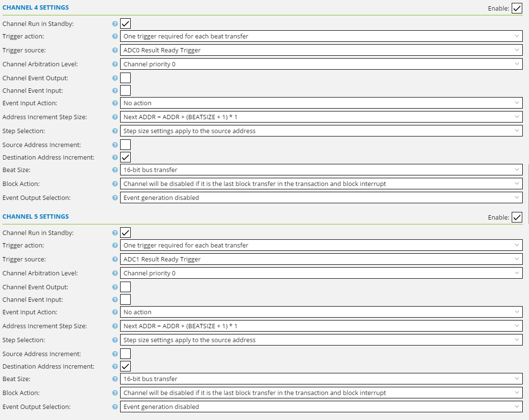The width and height of the screenshot is (529, 420).
Task: Click help icon for Channel 5 Channel Arbitration Level
Action: tap(115, 273)
